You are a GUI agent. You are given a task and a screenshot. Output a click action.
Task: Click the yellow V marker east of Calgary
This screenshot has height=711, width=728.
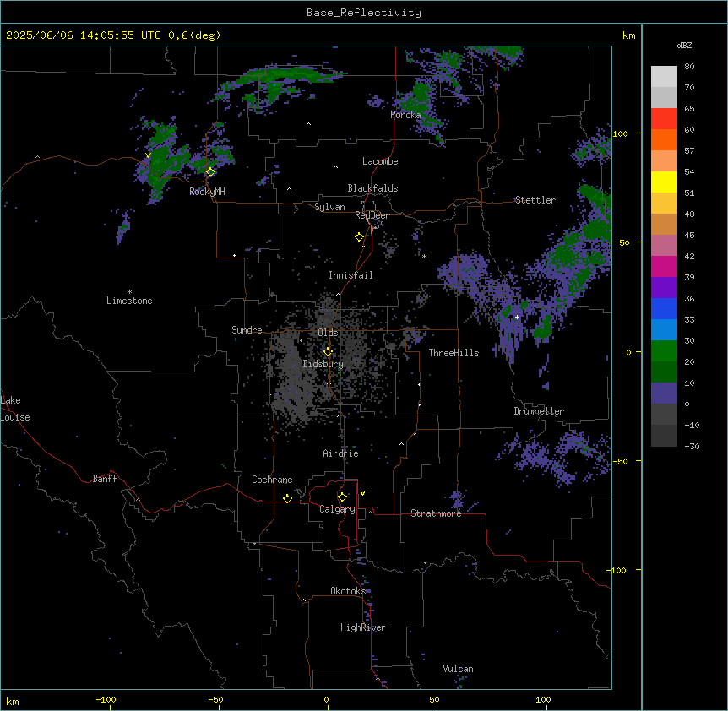(362, 493)
